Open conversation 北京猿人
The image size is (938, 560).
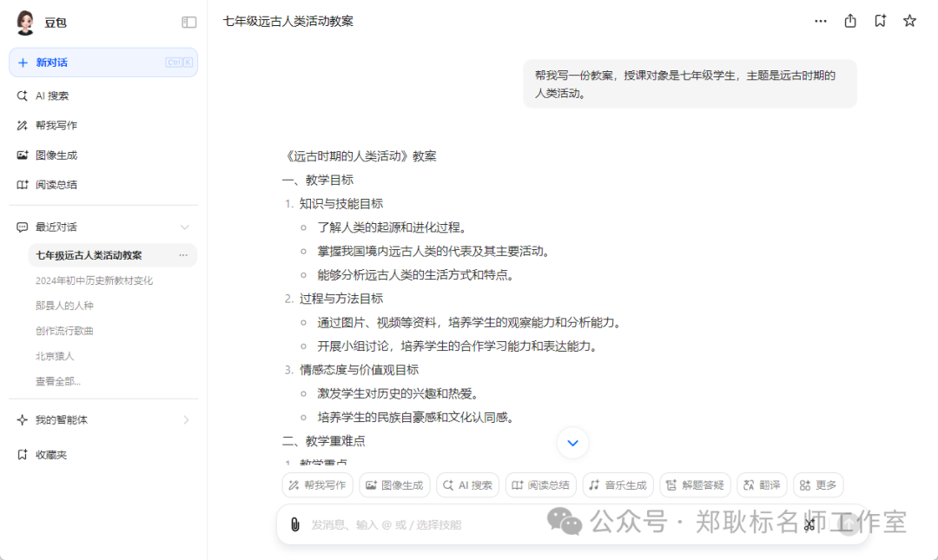tap(55, 356)
